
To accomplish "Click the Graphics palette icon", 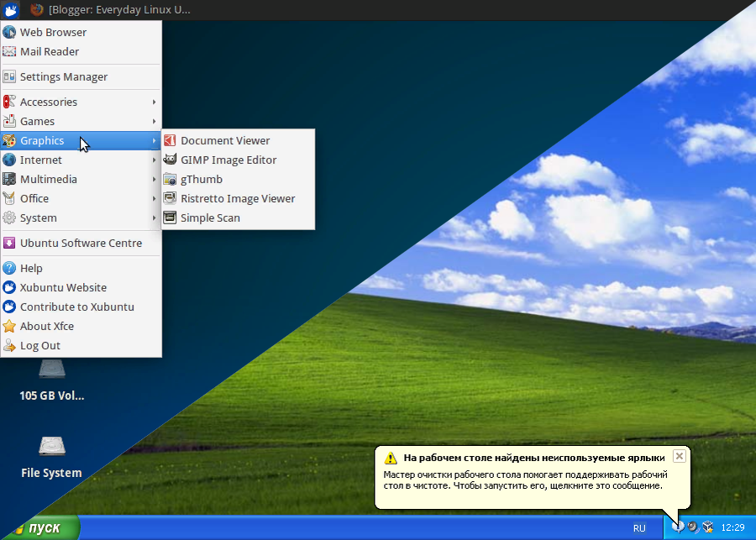I will point(9,140).
